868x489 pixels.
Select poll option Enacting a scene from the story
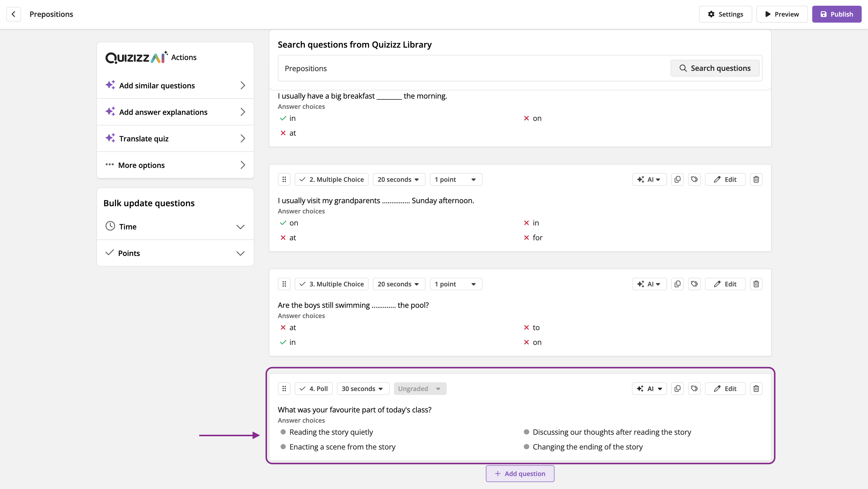coord(342,447)
